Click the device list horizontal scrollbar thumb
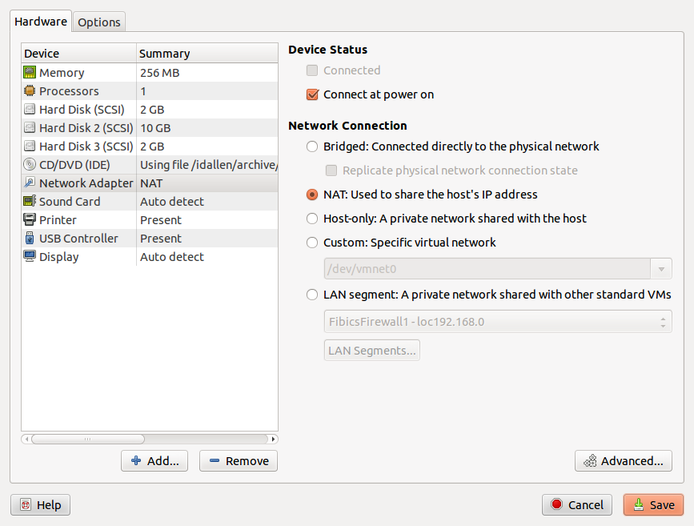The height and width of the screenshot is (526, 694). (88, 439)
